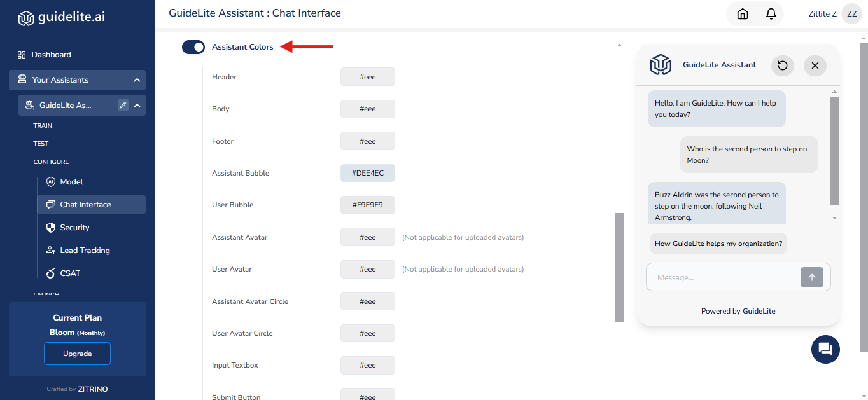Click the Crafted by ZITRINO text
Image resolution: width=868 pixels, height=400 pixels.
(77, 389)
